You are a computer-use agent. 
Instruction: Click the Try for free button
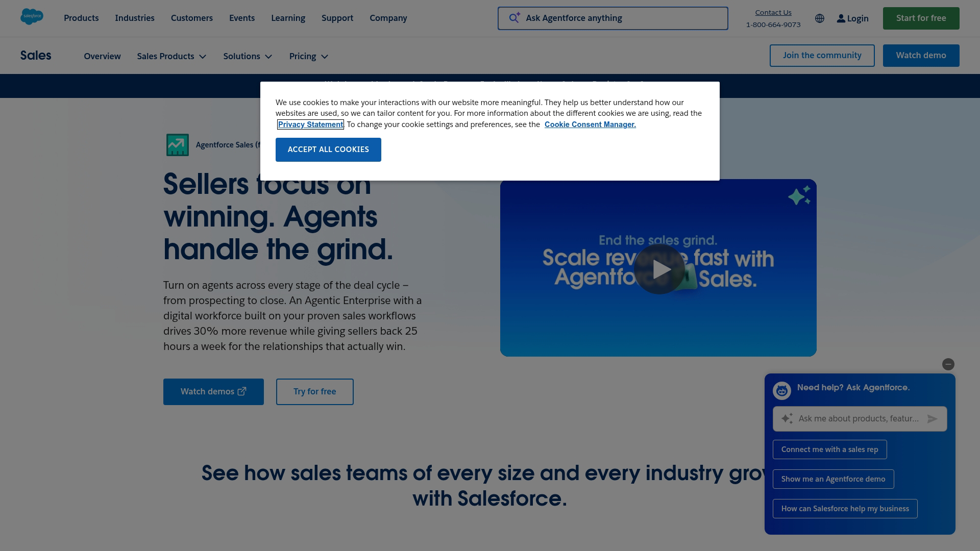(314, 391)
